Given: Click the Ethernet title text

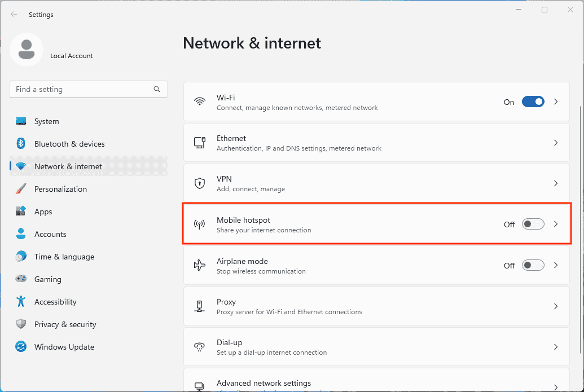Looking at the screenshot, I should click(231, 138).
